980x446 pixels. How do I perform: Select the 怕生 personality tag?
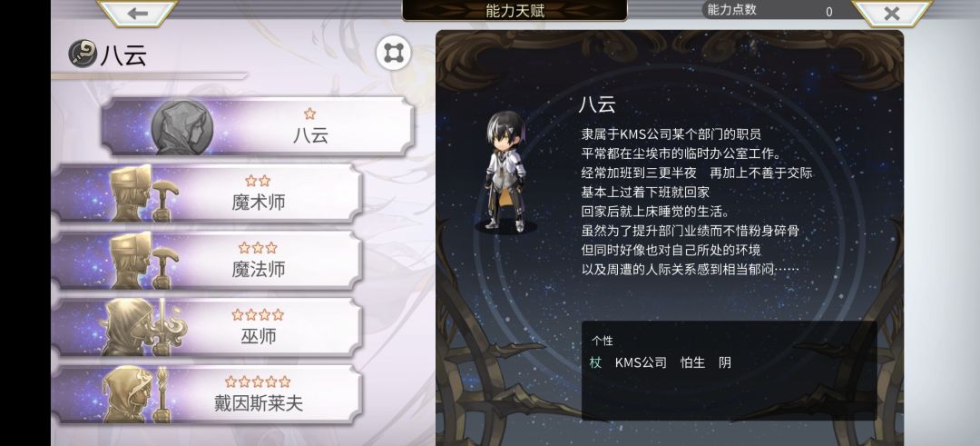(692, 362)
